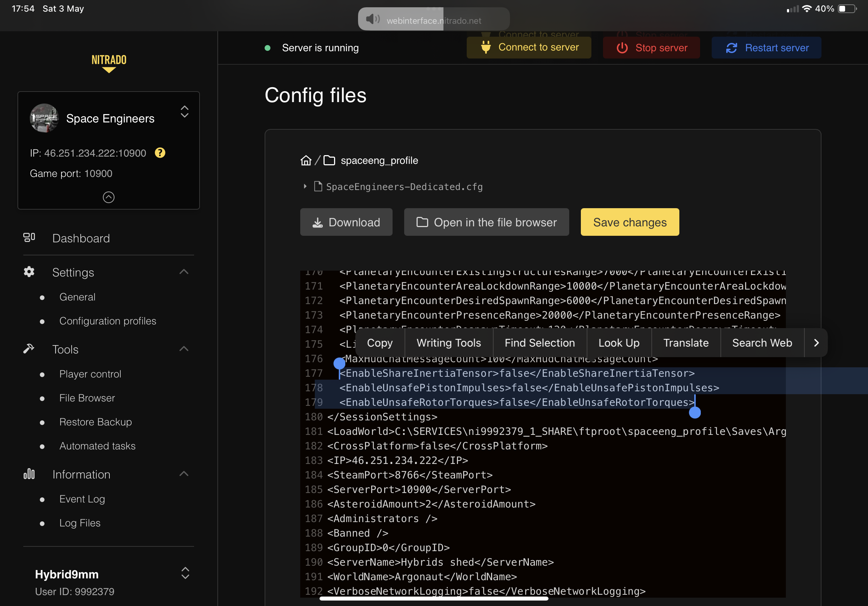
Task: Tap the webinterface.nitrado.net address bar
Action: [434, 19]
